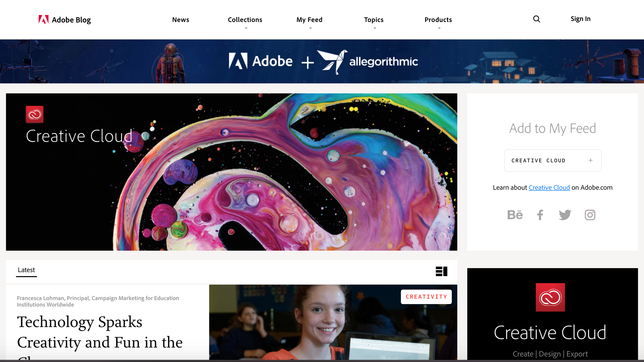
Task: Open the News menu item
Action: [180, 20]
